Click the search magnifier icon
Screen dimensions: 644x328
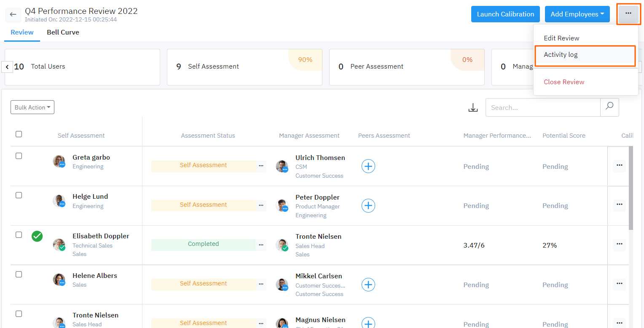point(609,107)
